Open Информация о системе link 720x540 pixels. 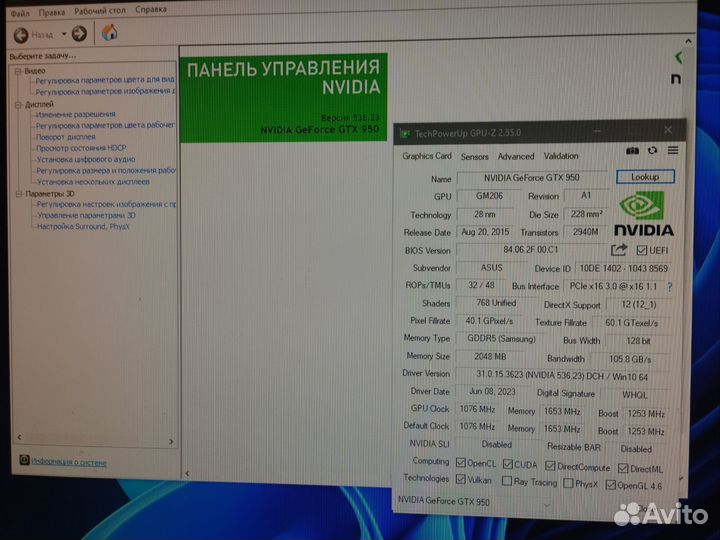click(x=69, y=462)
